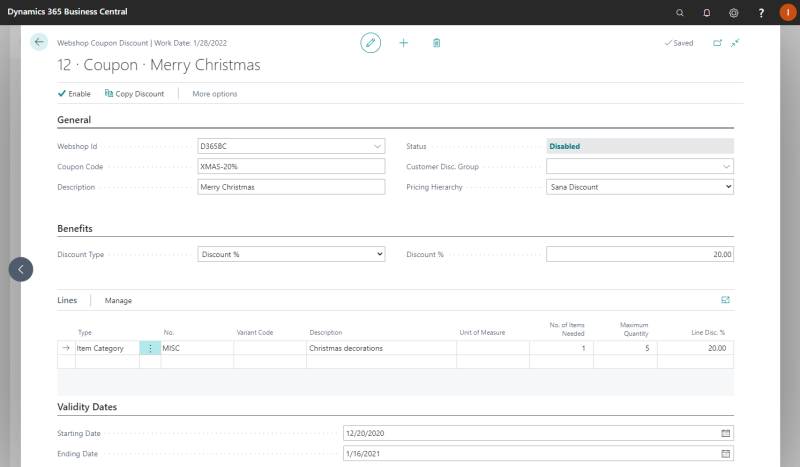Click the Saved status indicator
The width and height of the screenshot is (800, 467).
(679, 43)
